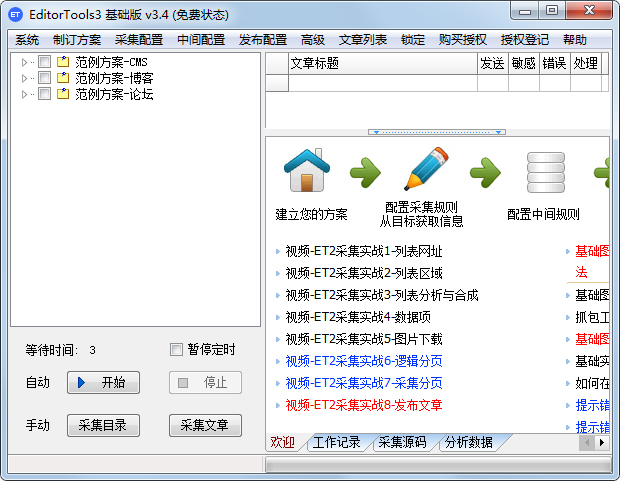Click the folder icon of 范例方案-CMS
This screenshot has height=481, width=620.
coord(63,62)
